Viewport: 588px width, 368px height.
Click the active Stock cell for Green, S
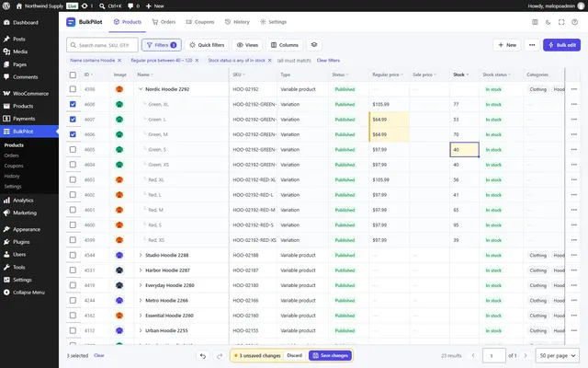pyautogui.click(x=464, y=149)
